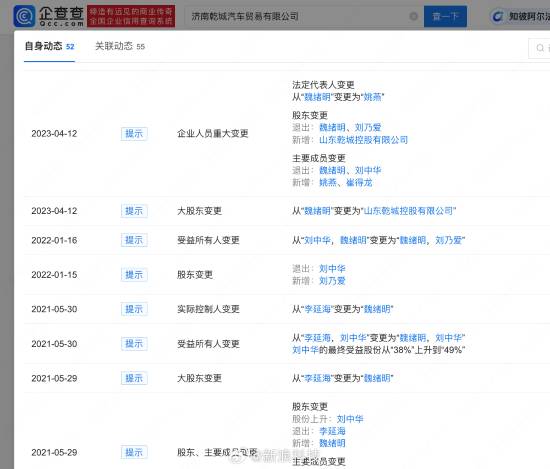
Task: Select the 主要成员变更 heading in 2023 entry
Action: click(319, 158)
